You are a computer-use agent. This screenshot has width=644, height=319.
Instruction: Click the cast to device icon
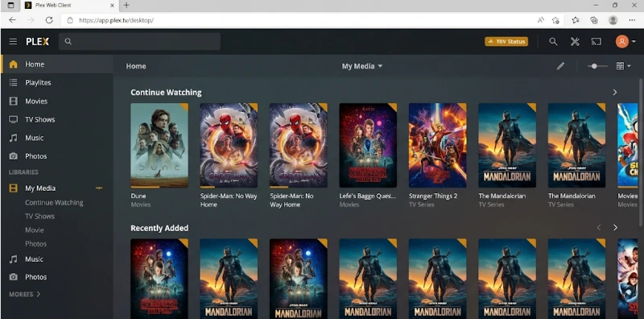tap(596, 42)
